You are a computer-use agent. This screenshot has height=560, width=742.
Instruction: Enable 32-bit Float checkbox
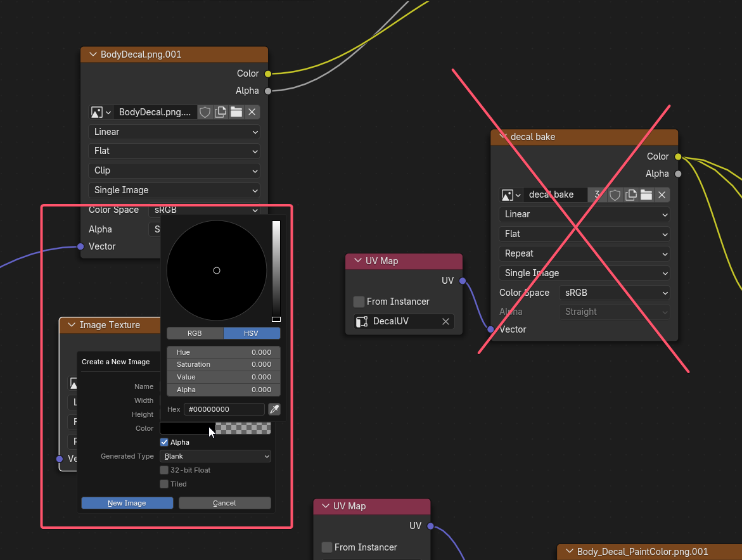(x=164, y=470)
